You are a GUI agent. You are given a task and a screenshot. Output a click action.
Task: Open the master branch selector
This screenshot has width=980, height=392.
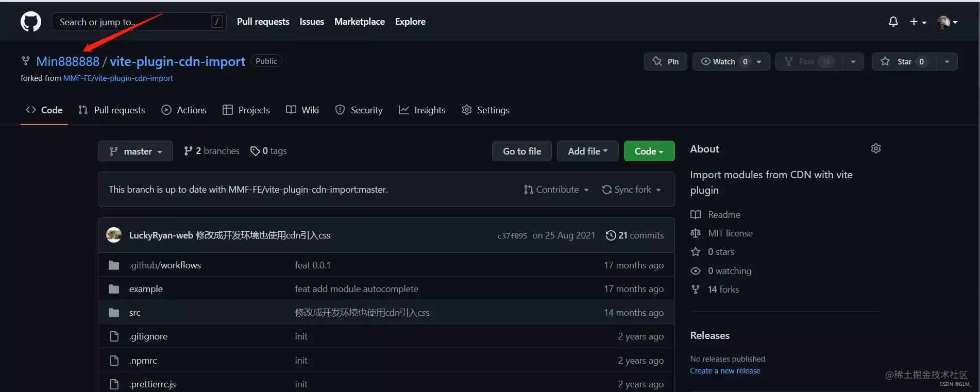[x=136, y=151]
